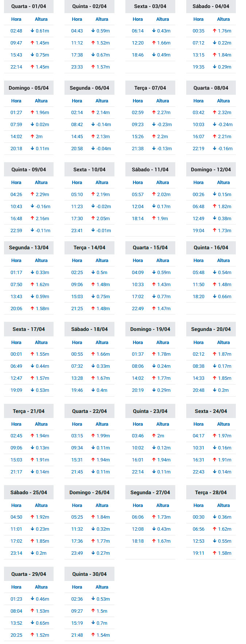Click the blue down arrow beside -0.24m
The height and width of the screenshot is (644, 246).
214,125
